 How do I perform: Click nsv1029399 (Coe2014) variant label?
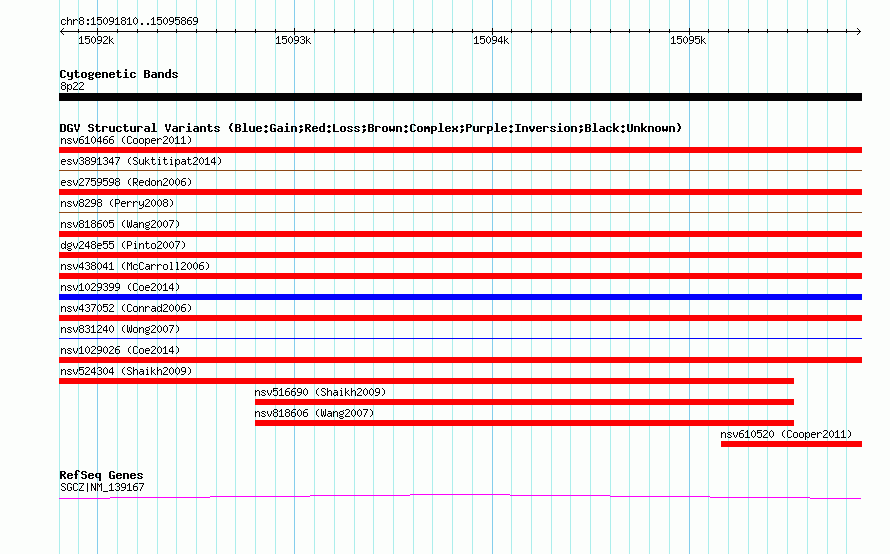click(120, 287)
